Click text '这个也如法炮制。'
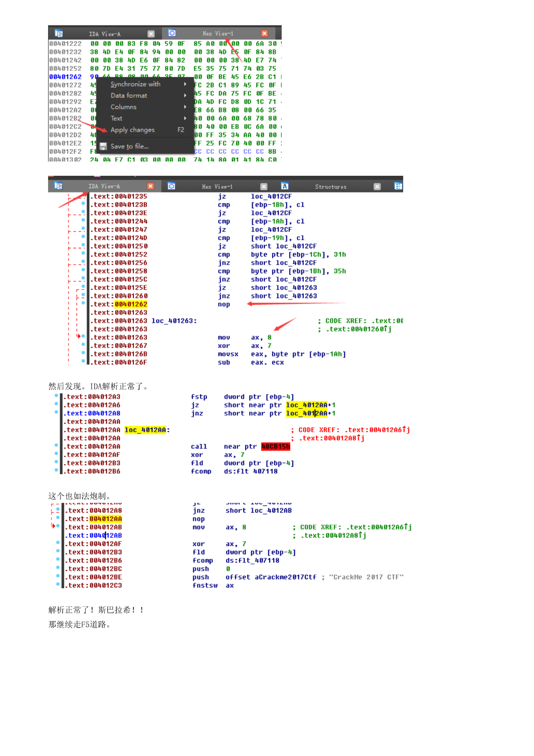This screenshot has width=534, height=756. [x=81, y=496]
